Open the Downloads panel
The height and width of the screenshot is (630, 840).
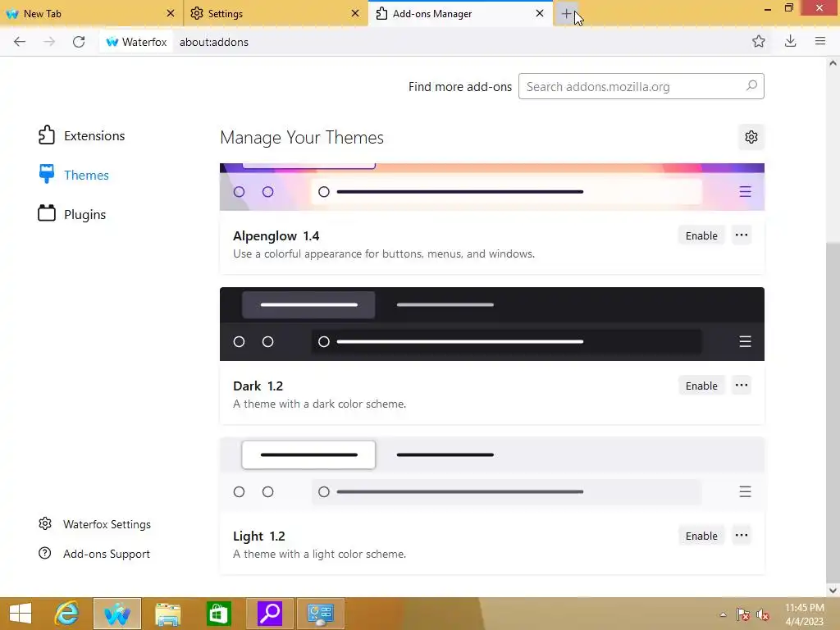tap(790, 41)
